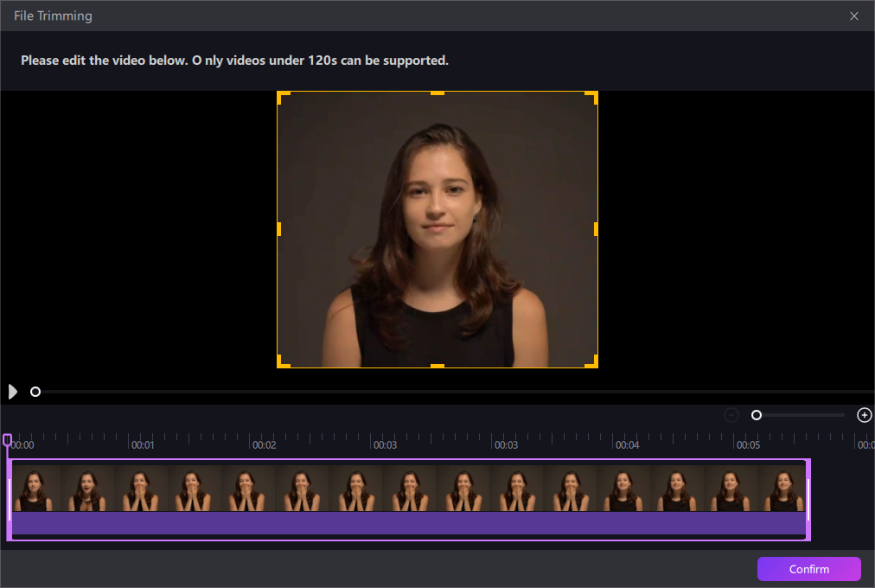Click the left trim handle of clip
The height and width of the screenshot is (588, 875).
[x=10, y=500]
